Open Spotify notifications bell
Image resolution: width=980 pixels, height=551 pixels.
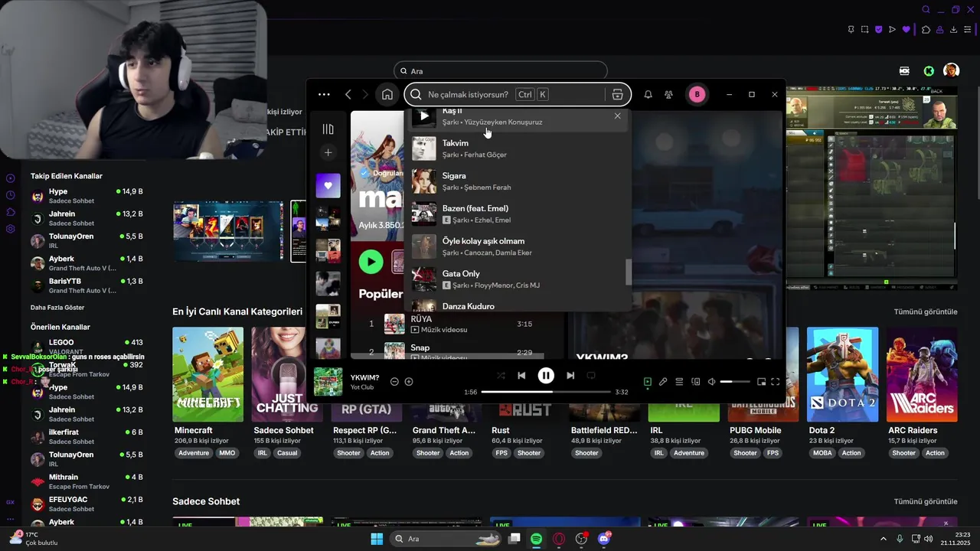coord(648,94)
